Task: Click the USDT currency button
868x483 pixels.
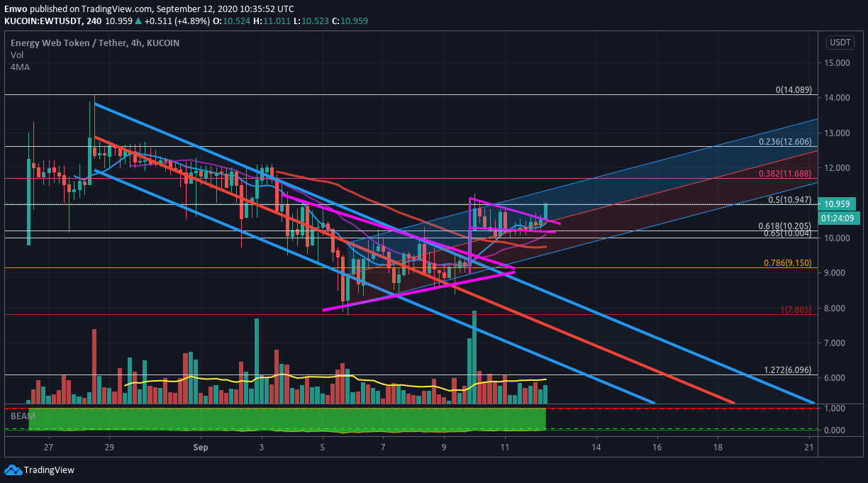Action: click(x=840, y=43)
